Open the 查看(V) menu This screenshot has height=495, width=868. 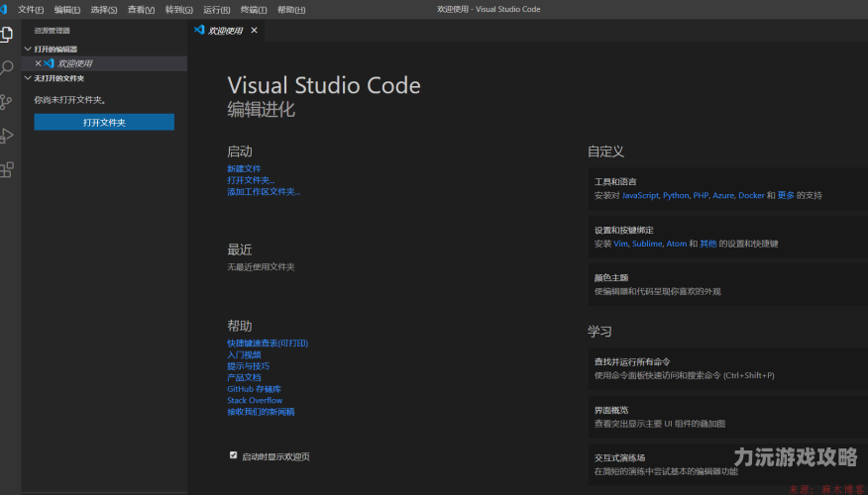[x=141, y=9]
